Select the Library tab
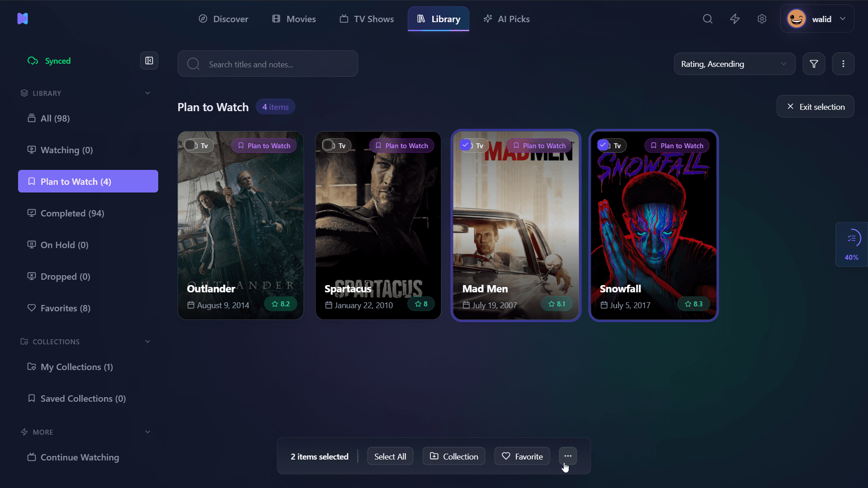The image size is (868, 488). point(439,19)
